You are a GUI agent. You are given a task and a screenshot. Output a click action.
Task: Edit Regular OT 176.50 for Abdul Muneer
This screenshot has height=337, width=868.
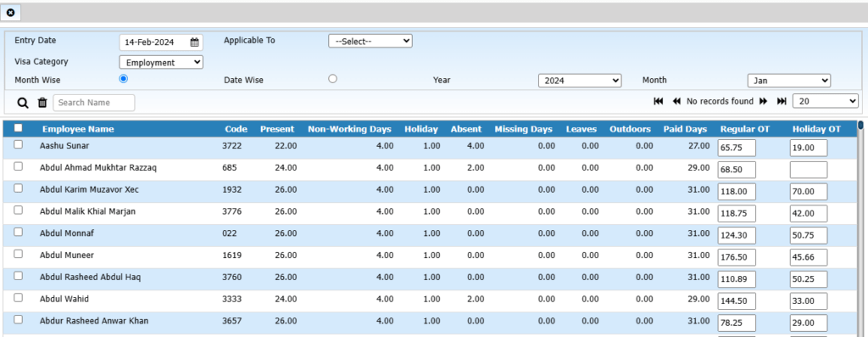coord(737,257)
